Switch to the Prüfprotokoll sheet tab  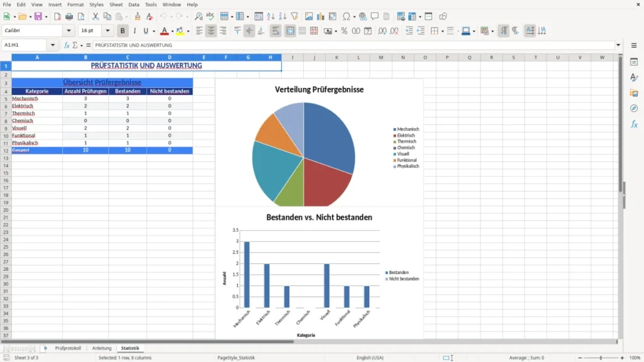[68, 348]
